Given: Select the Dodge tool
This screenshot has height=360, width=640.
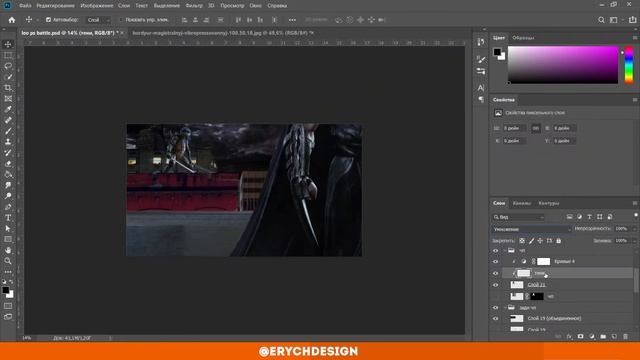Looking at the screenshot, I should pyautogui.click(x=8, y=196).
